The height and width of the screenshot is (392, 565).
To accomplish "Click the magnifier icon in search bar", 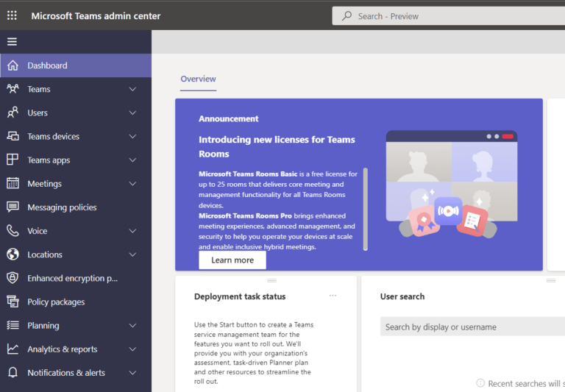I will 347,16.
